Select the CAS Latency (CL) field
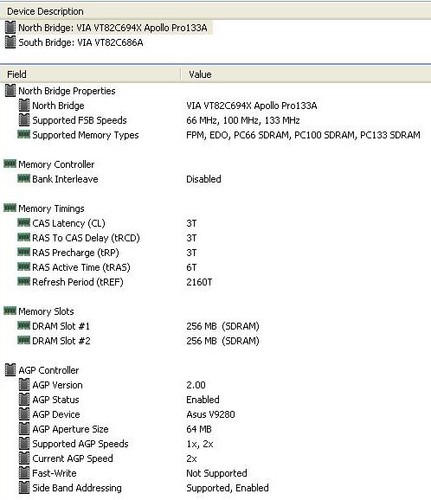 [x=69, y=223]
